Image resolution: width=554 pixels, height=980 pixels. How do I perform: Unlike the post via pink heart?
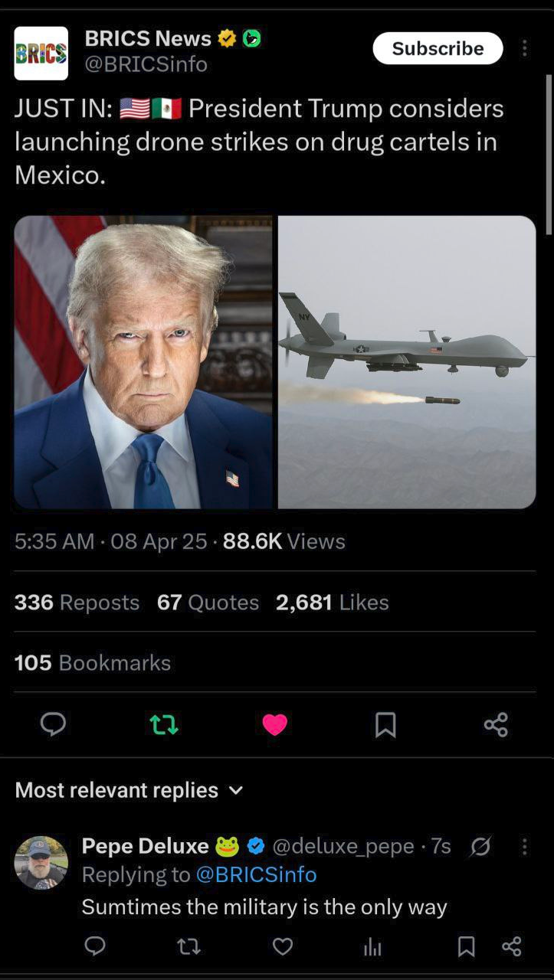[274, 724]
